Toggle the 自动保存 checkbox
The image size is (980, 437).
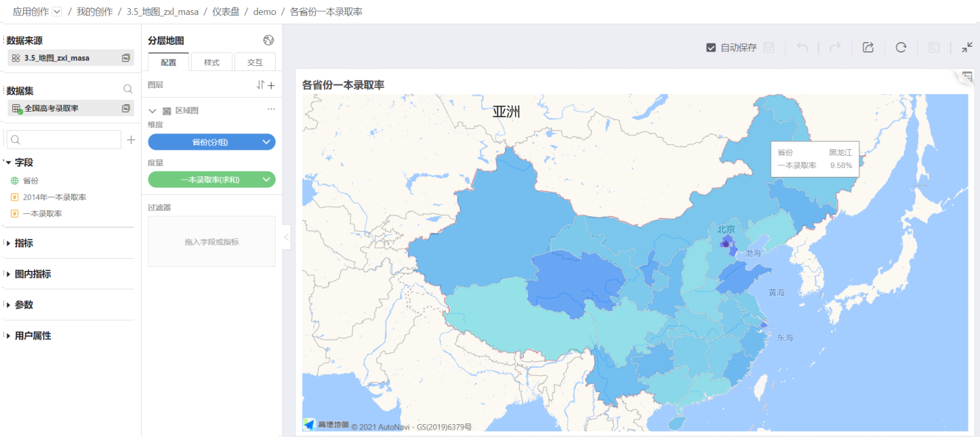coord(711,48)
